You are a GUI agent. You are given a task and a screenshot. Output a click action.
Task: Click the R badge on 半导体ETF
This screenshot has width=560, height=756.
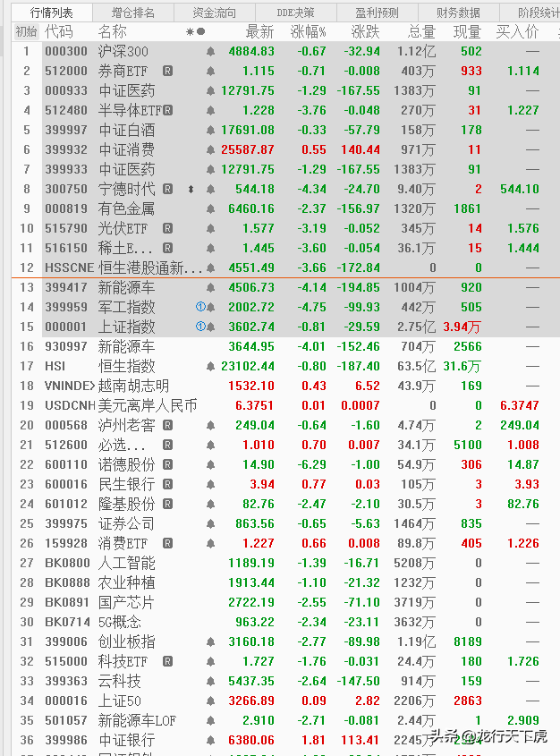(167, 110)
